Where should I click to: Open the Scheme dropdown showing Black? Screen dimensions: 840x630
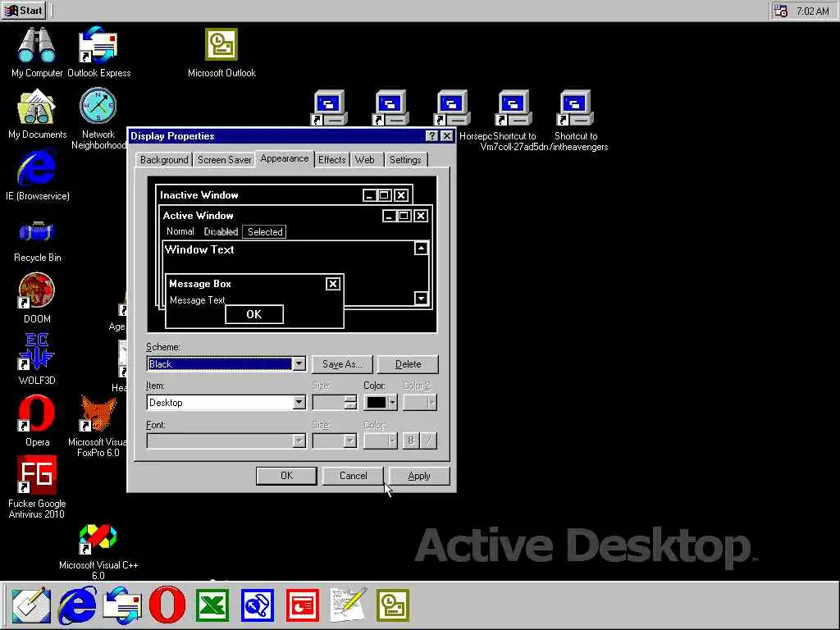(x=299, y=364)
